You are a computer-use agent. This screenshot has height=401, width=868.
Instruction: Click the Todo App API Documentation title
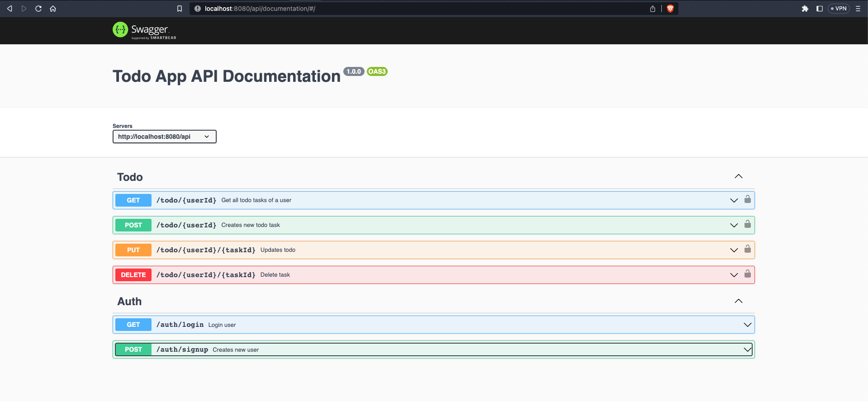pos(227,76)
